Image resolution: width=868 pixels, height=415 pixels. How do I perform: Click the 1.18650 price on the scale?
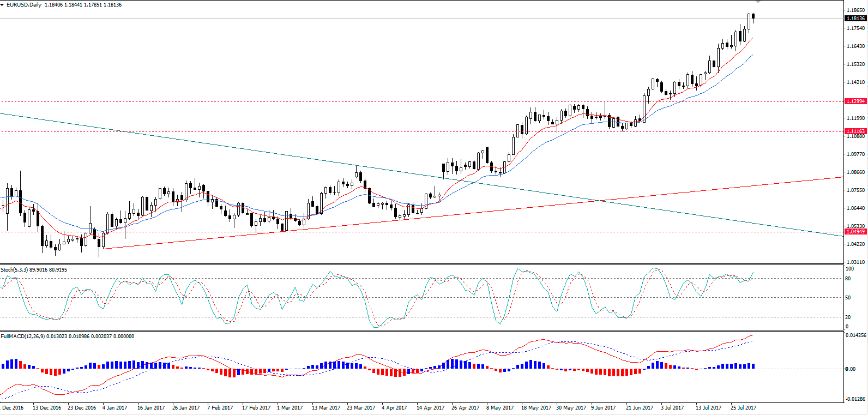point(855,10)
